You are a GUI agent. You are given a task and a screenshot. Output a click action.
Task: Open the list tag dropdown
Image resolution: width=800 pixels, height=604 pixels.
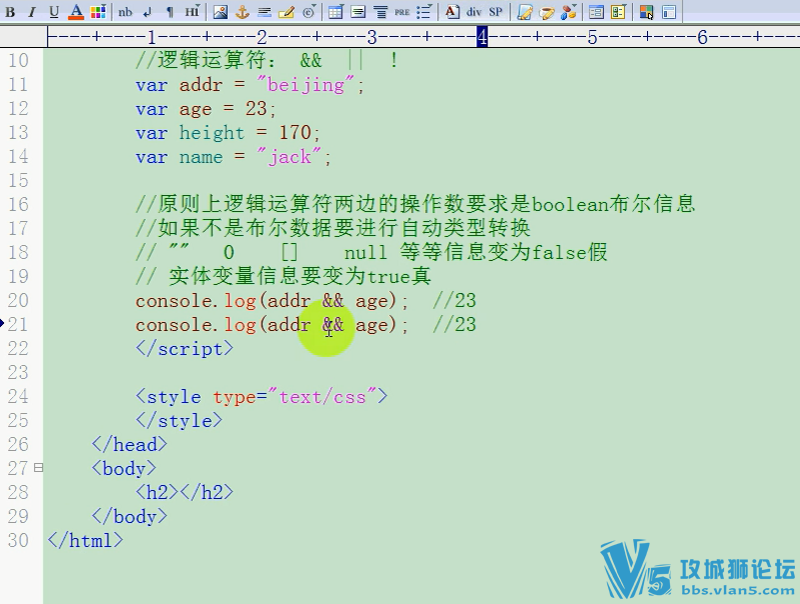pyautogui.click(x=424, y=12)
